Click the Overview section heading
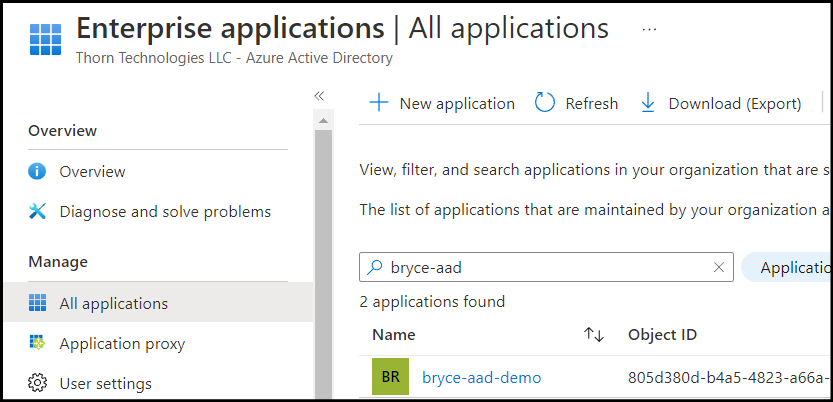This screenshot has width=833, height=402. tap(63, 131)
